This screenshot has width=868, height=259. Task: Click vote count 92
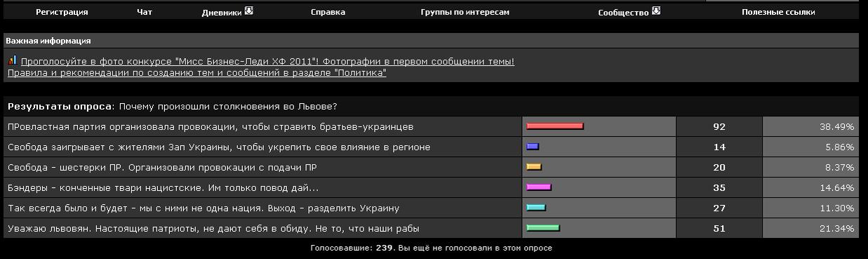tap(719, 127)
